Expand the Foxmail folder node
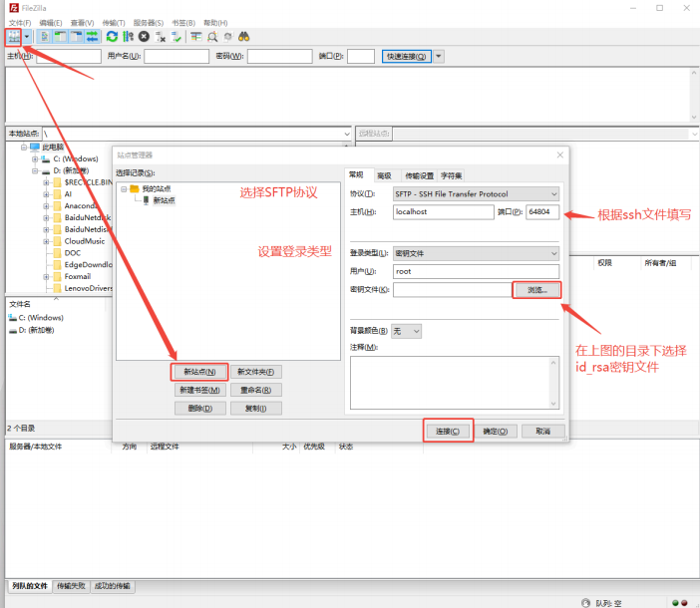Viewport: 700px width, 608px height. [x=46, y=276]
